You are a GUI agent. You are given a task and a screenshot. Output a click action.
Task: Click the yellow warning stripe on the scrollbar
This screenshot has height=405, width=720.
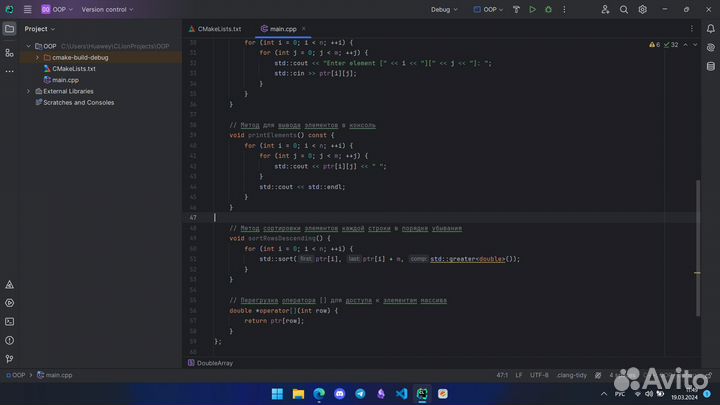(x=697, y=273)
